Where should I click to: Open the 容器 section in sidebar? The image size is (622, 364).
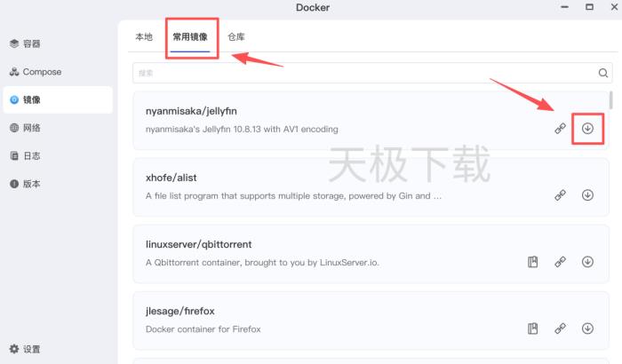click(x=26, y=44)
